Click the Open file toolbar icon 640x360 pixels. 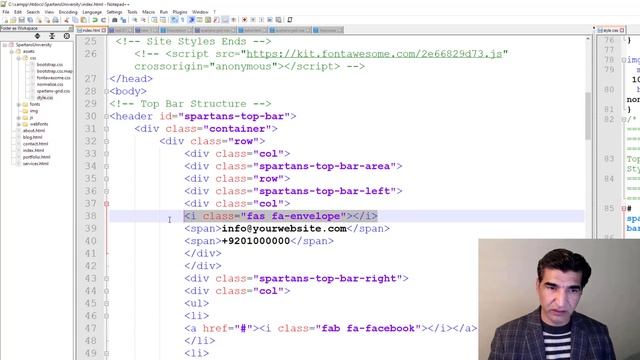[x=13, y=20]
